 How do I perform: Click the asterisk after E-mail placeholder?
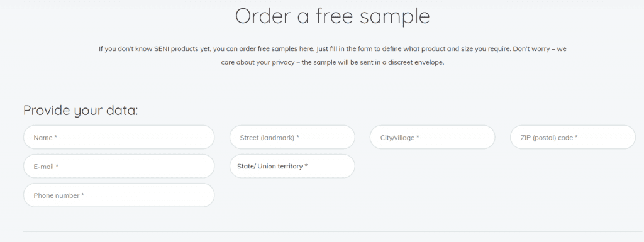(57, 166)
